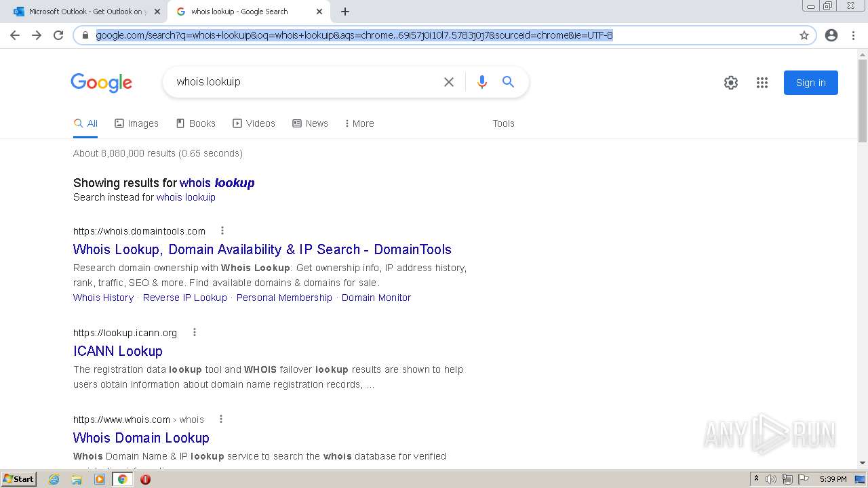Screen dimensions: 868x488
Task: Go back using the browser back arrow
Action: (x=15, y=35)
